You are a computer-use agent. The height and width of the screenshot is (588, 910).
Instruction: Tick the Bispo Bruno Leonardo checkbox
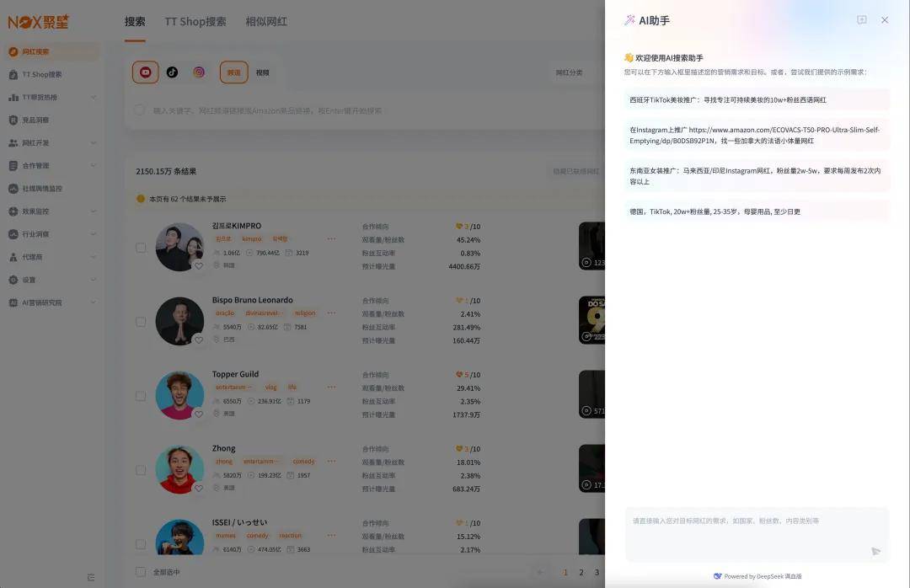click(141, 322)
